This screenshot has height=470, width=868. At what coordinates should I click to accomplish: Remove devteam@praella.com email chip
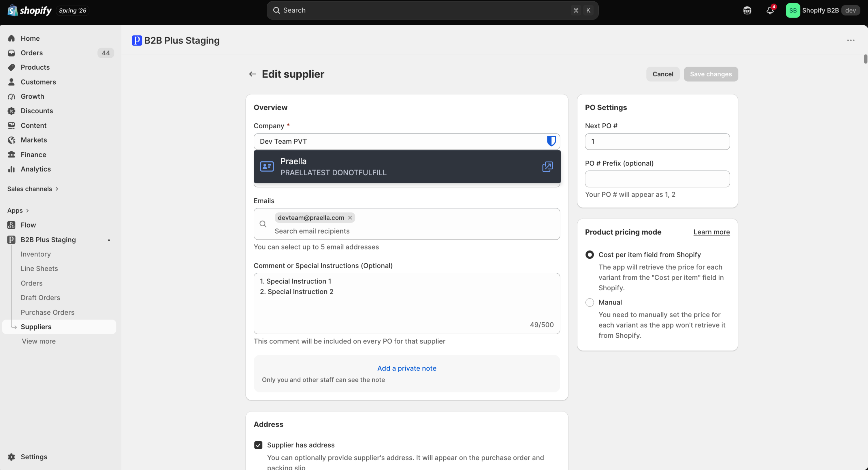tap(350, 218)
